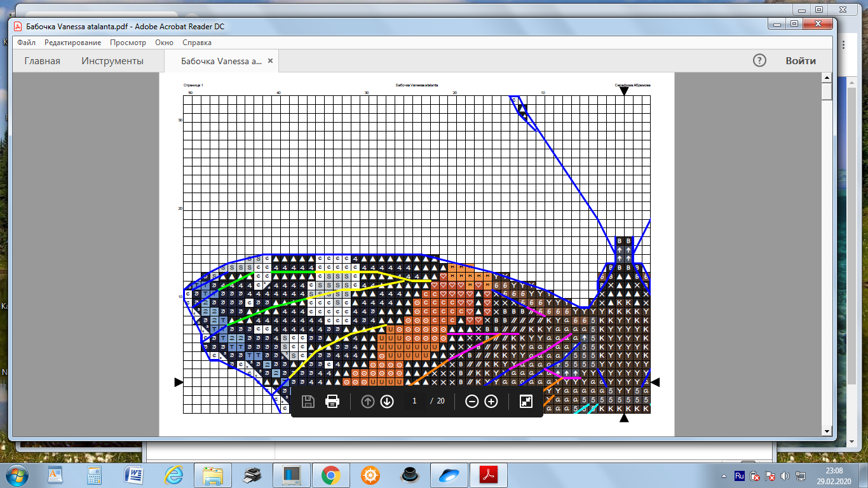Click the vertical scrollbar down arrow
The image size is (868, 488).
pyautogui.click(x=827, y=431)
